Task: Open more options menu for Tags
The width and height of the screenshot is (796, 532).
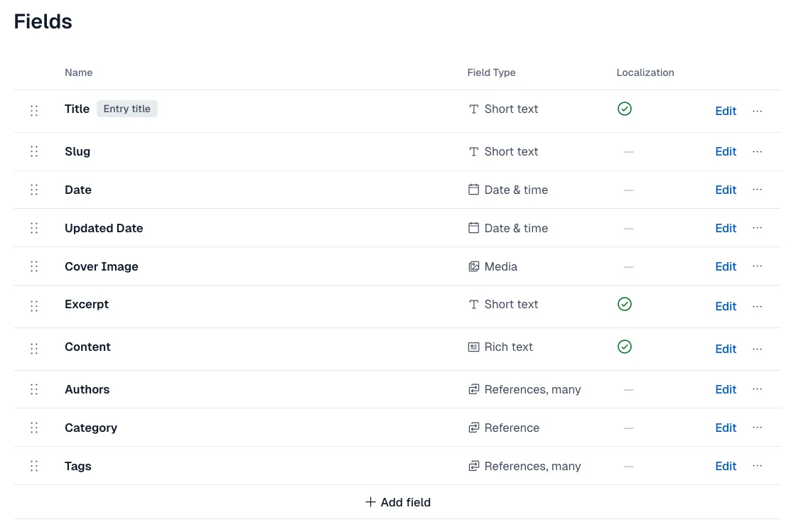Action: (758, 466)
